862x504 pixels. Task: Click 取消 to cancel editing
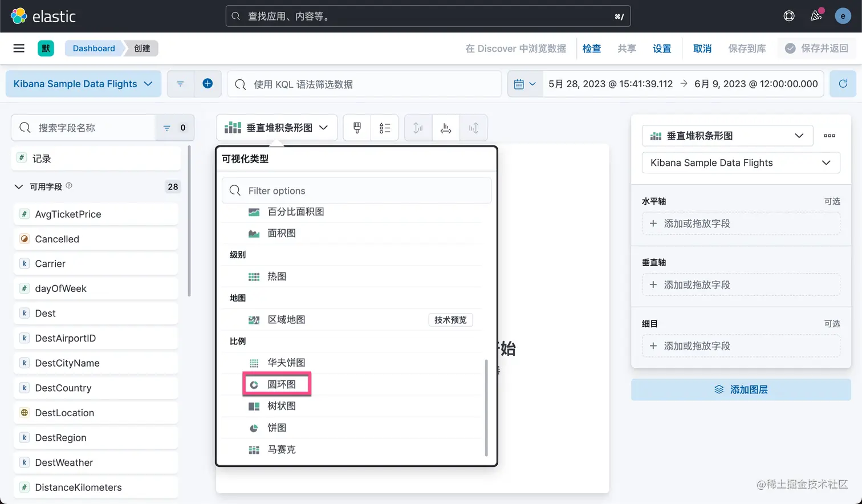tap(702, 48)
